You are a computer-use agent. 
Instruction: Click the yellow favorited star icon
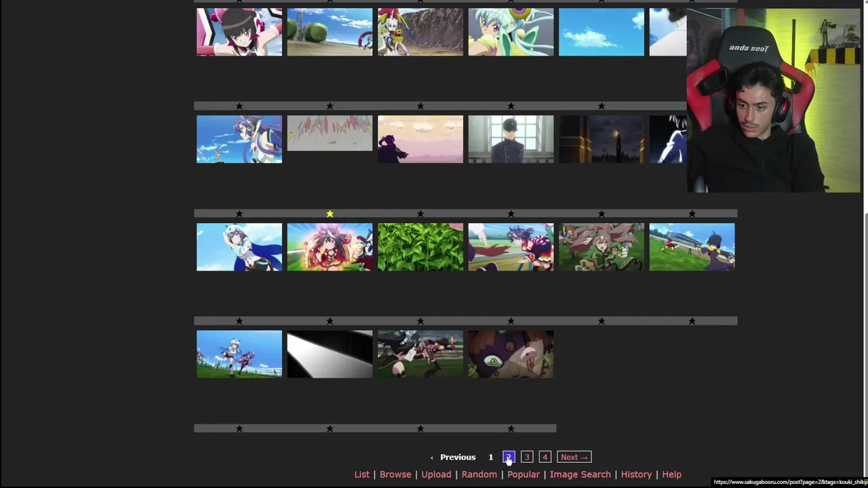point(330,214)
